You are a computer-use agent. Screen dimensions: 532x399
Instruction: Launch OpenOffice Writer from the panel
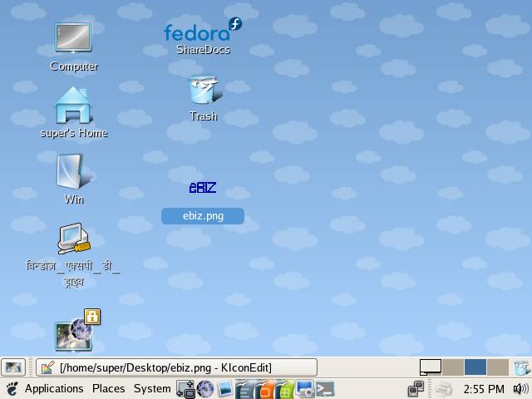pyautogui.click(x=245, y=389)
